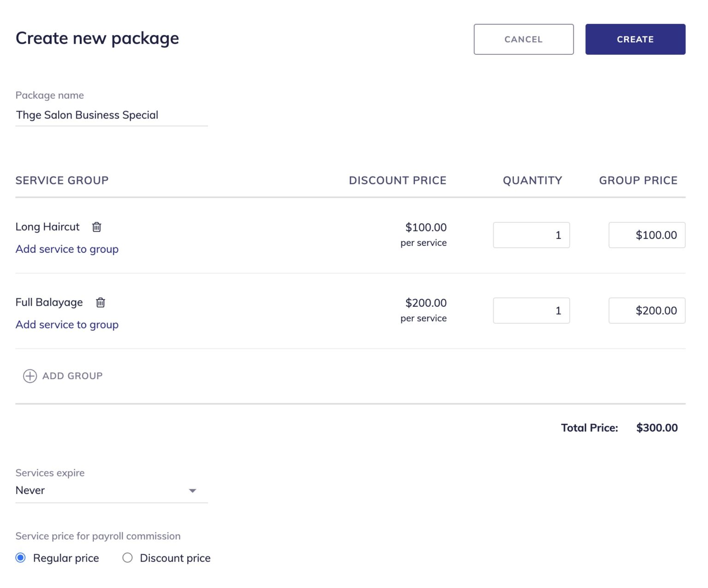This screenshot has height=588, width=708.
Task: Click the $100.00 per service discount price
Action: pos(425,227)
